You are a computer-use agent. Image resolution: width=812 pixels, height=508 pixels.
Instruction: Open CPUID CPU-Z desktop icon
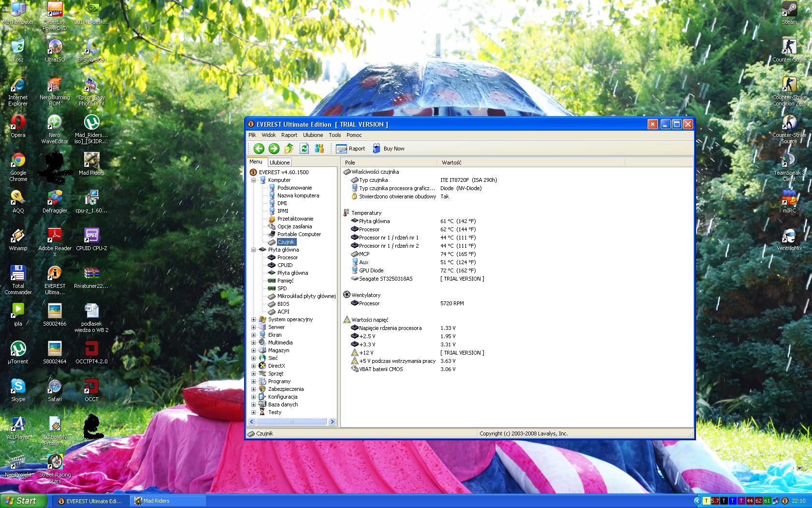[x=91, y=239]
